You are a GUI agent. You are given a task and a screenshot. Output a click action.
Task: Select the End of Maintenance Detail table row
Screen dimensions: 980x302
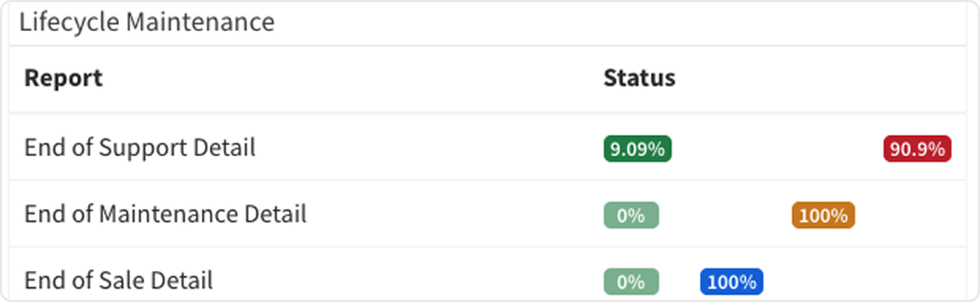point(443,215)
